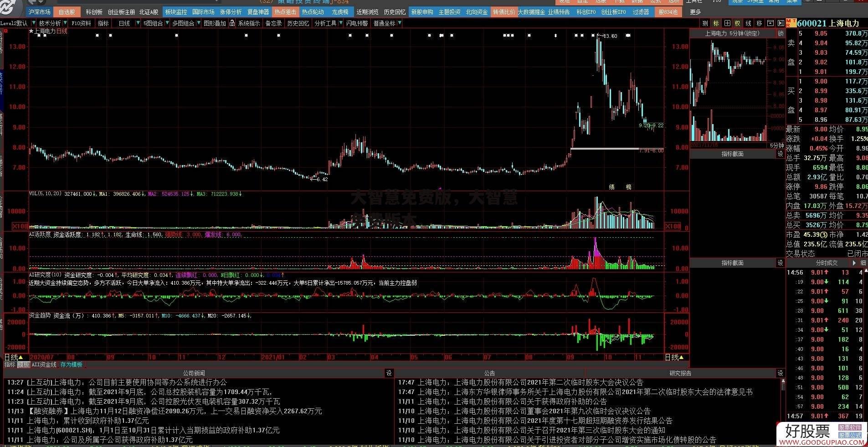The width and height of the screenshot is (868, 447).
Task: Click the 标 marker tool icon
Action: tap(716, 23)
